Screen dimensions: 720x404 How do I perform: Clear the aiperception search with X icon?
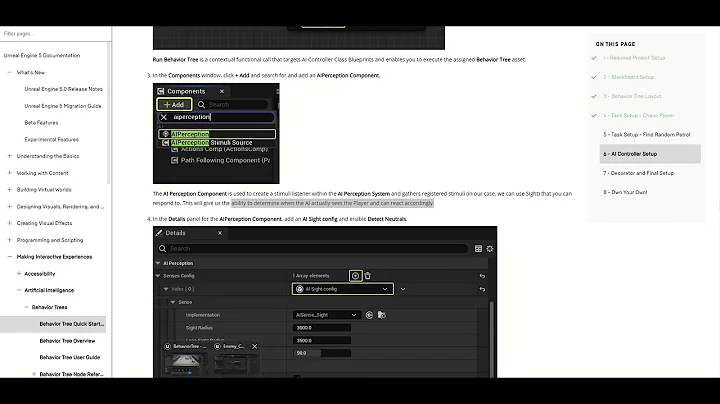(164, 118)
